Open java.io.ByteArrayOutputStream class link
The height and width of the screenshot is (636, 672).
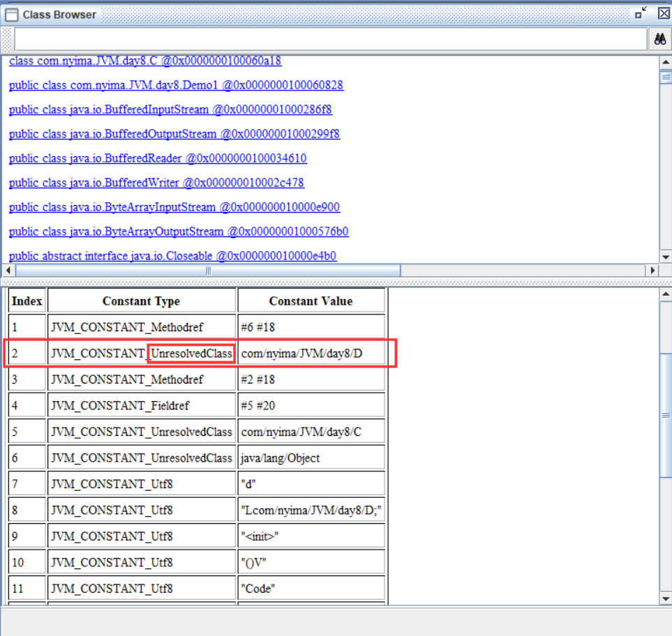[x=179, y=232]
